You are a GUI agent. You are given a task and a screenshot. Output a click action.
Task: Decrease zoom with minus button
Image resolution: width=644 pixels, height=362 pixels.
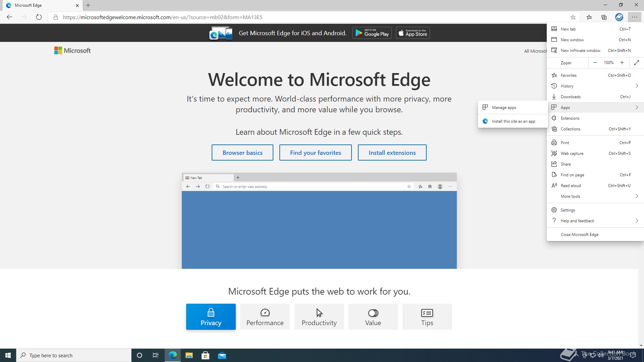(595, 63)
